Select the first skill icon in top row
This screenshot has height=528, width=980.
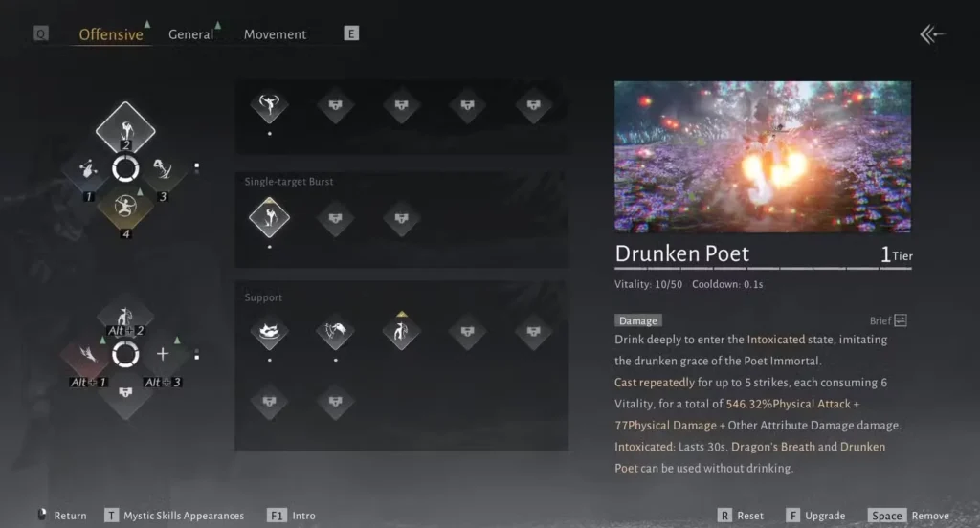click(269, 105)
